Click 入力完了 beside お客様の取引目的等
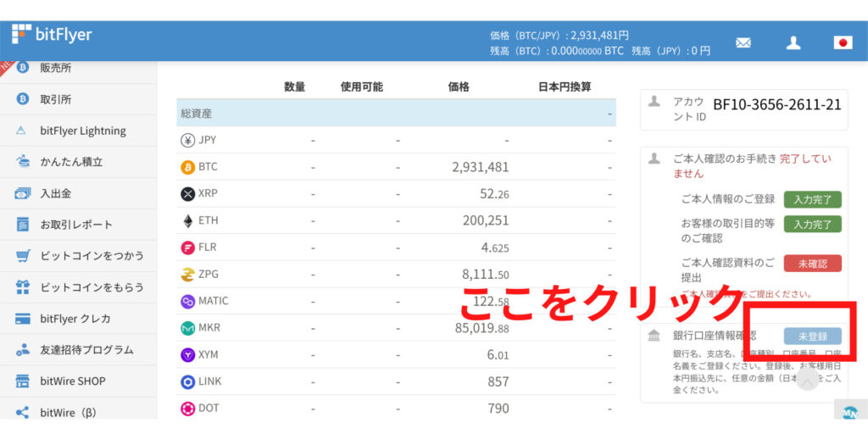This screenshot has width=868, height=434. (x=813, y=224)
